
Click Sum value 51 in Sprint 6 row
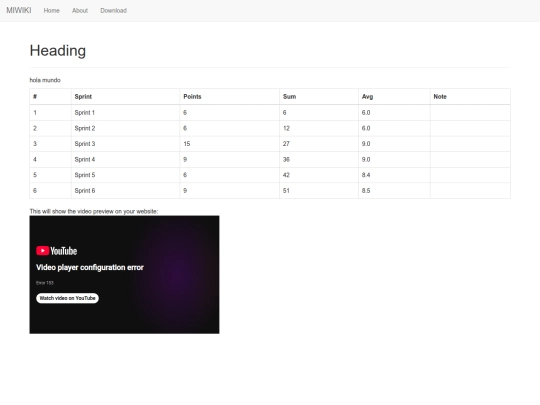click(286, 190)
